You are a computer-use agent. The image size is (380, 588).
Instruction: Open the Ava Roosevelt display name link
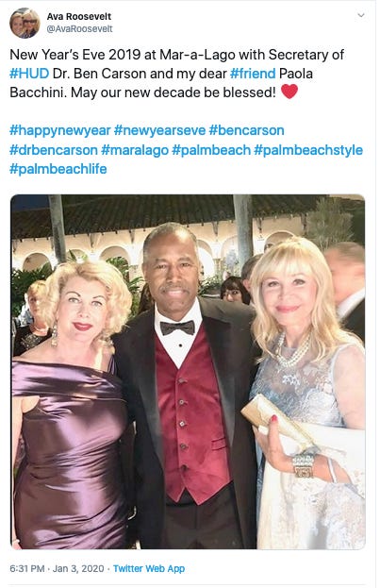click(x=78, y=16)
